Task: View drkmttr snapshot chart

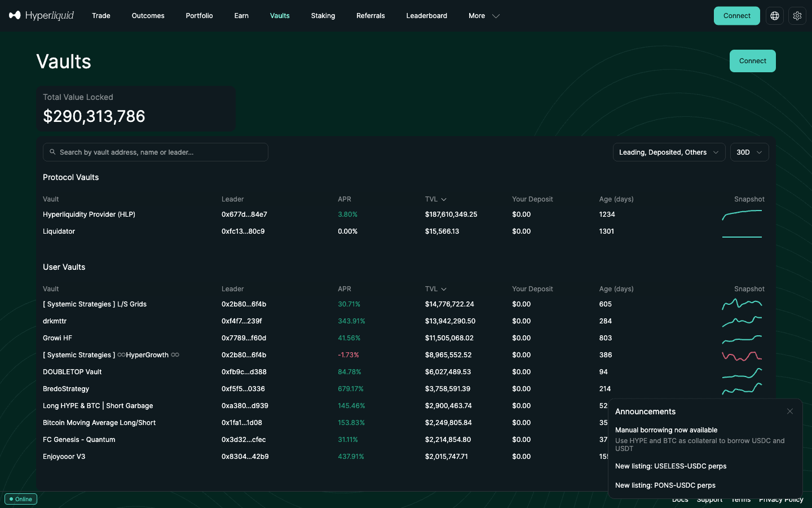Action: (x=742, y=321)
